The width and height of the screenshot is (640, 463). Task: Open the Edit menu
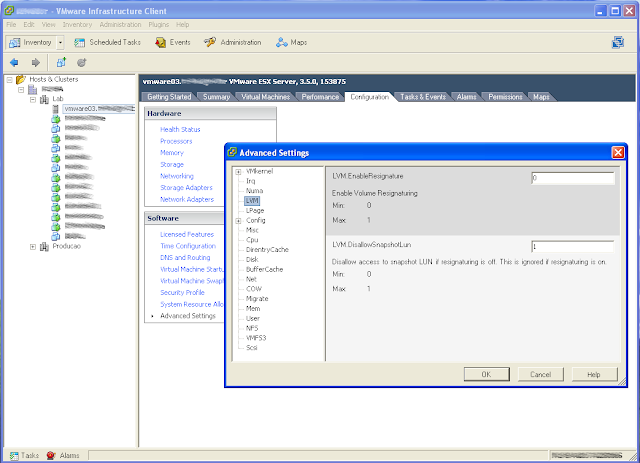29,24
